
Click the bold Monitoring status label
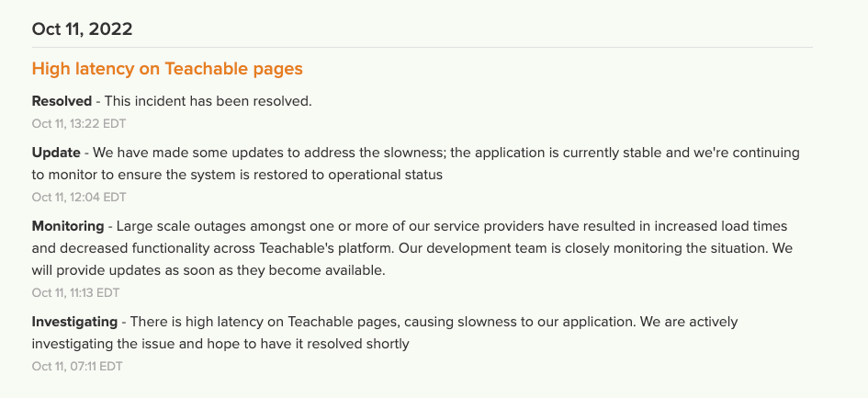click(69, 226)
